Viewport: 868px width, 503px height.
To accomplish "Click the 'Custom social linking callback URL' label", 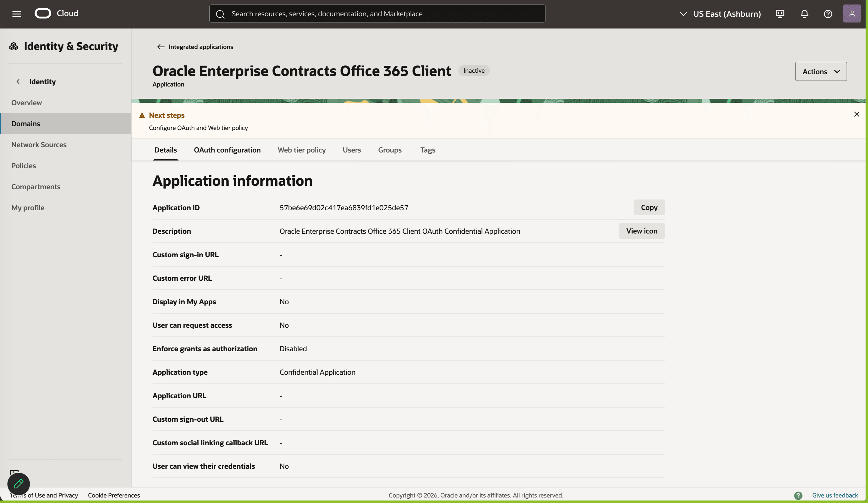I will pyautogui.click(x=210, y=442).
